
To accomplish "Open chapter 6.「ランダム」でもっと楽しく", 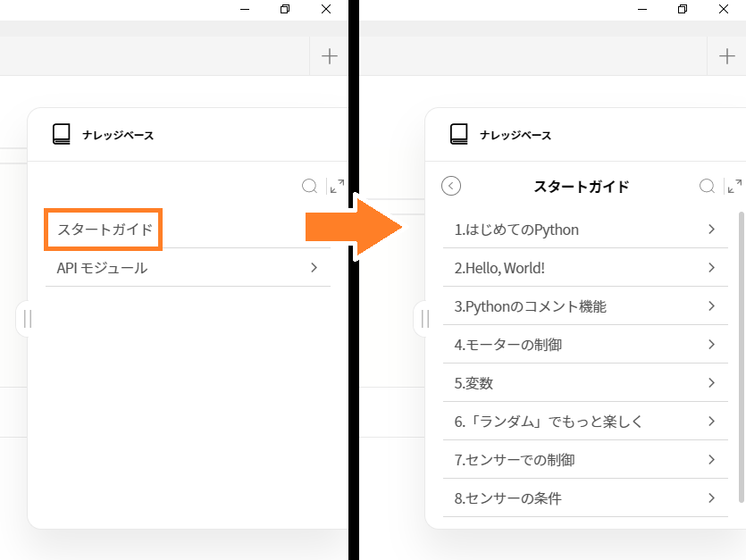I will click(586, 422).
